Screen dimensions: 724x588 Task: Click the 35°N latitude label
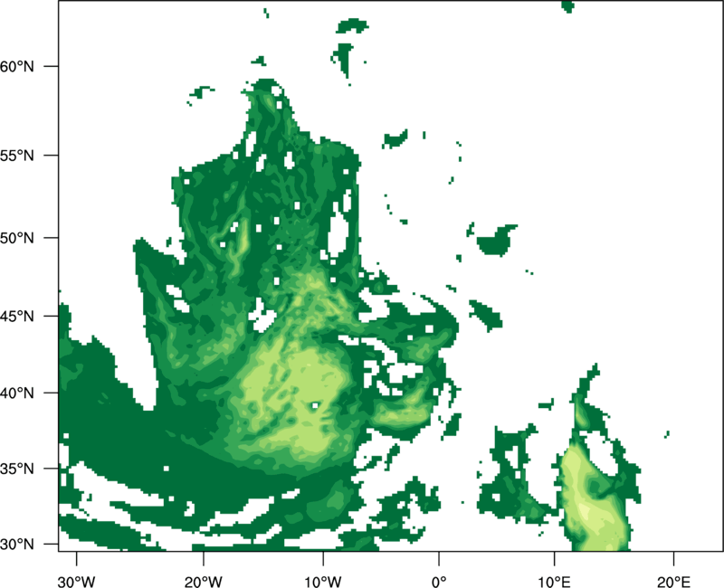(17, 469)
